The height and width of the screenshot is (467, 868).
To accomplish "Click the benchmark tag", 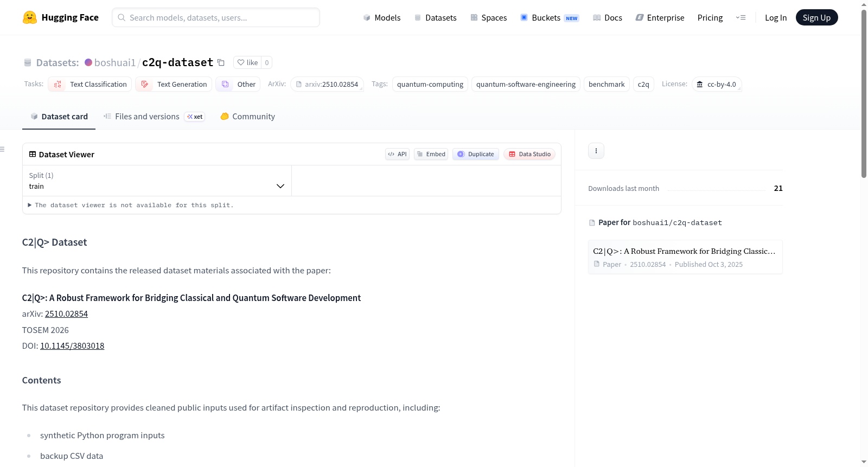I will click(x=607, y=84).
